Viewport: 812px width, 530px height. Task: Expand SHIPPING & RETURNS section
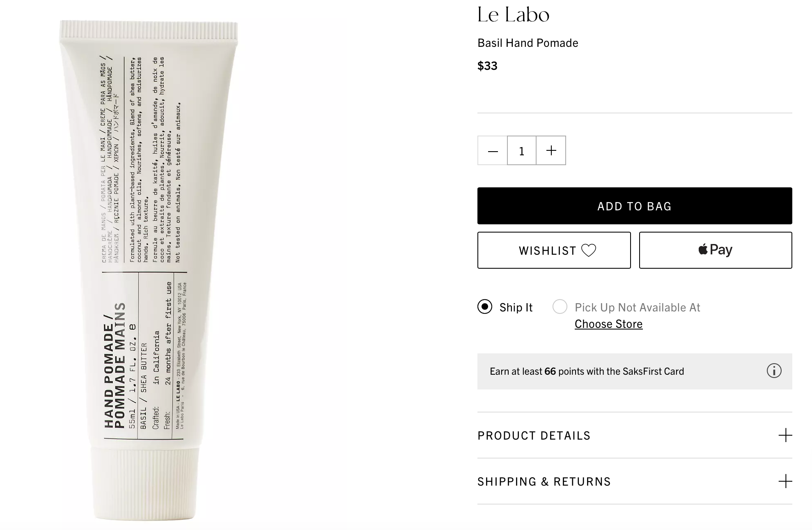(x=635, y=482)
